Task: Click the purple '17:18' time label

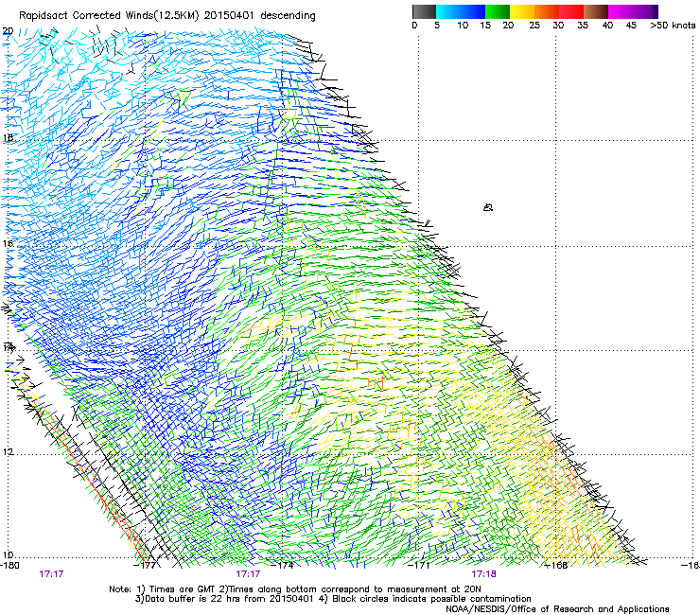Action: point(483,574)
